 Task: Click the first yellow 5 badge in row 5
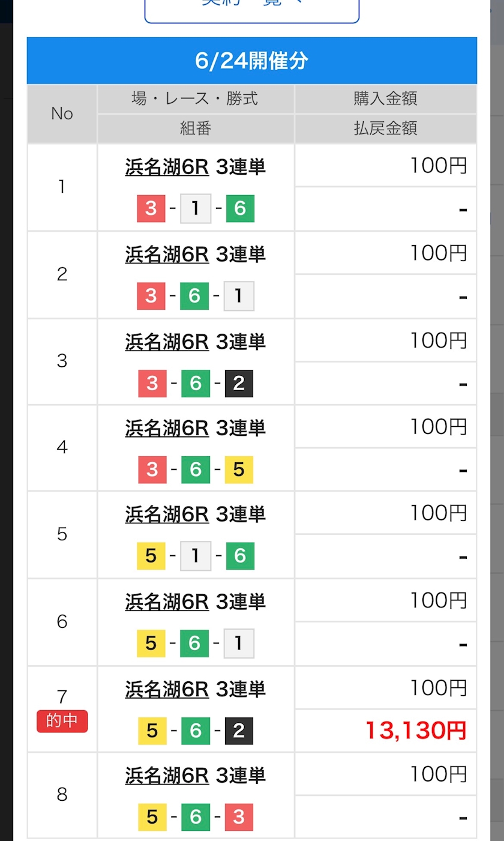[151, 556]
